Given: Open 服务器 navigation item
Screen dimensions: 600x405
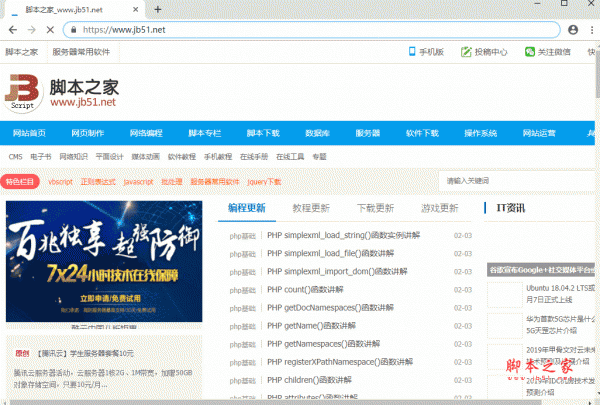Looking at the screenshot, I should (368, 133).
